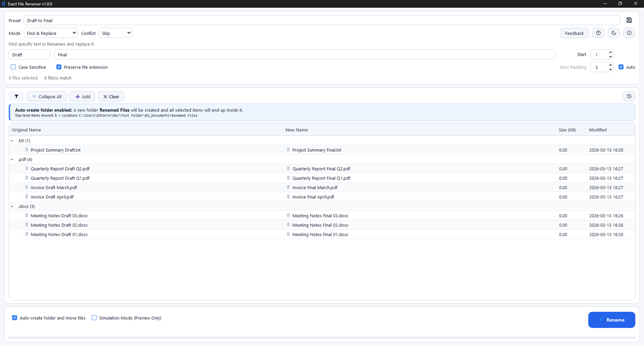The width and height of the screenshot is (644, 346).
Task: Open the filter options
Action: click(16, 96)
